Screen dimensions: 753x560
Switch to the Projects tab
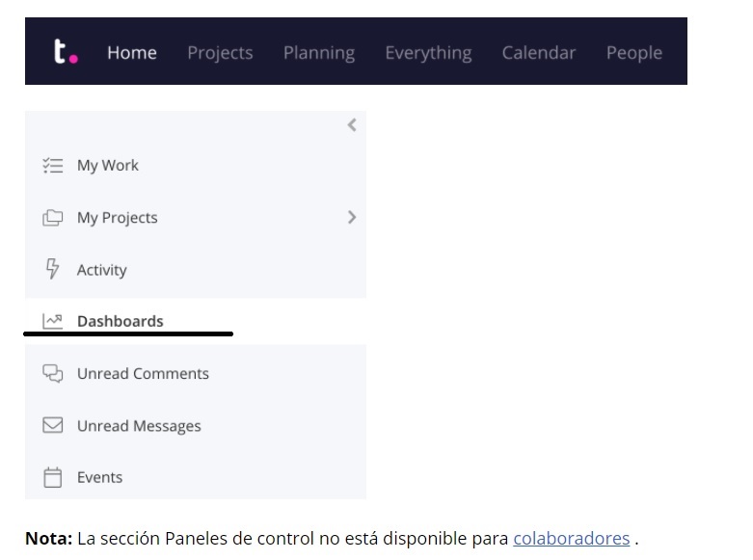[220, 53]
